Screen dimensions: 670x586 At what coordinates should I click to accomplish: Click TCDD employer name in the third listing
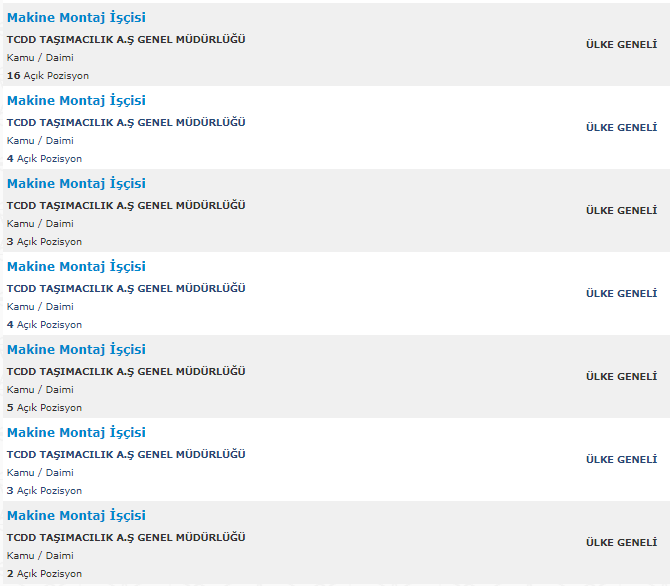(126, 205)
